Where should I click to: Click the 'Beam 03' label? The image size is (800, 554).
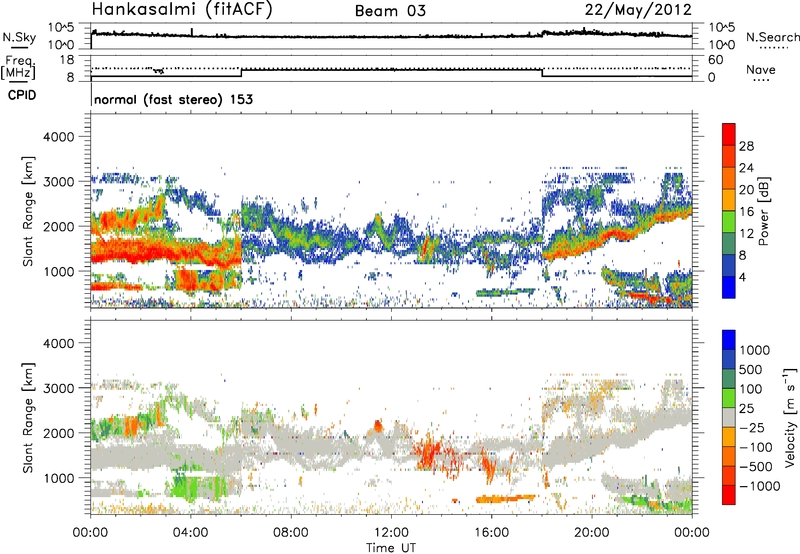pyautogui.click(x=390, y=11)
